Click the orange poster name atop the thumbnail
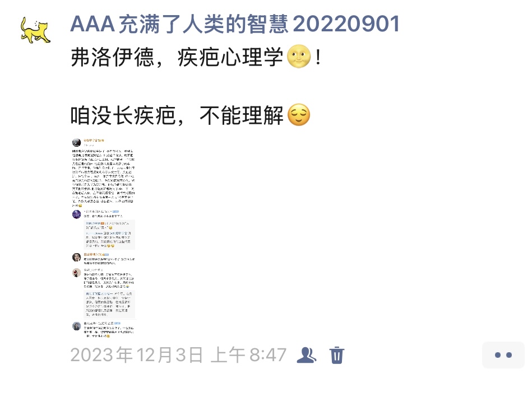The height and width of the screenshot is (411, 532). (x=94, y=140)
